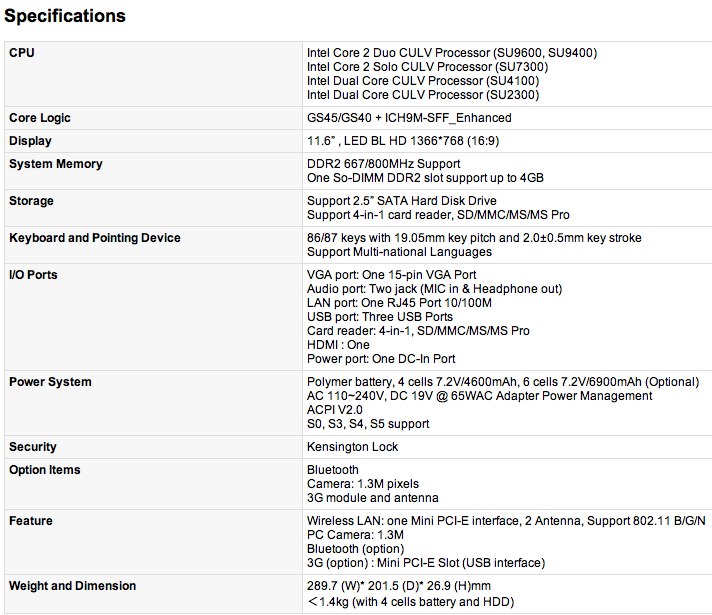Click the Specifications heading
This screenshot has width=712, height=615.
(65, 16)
